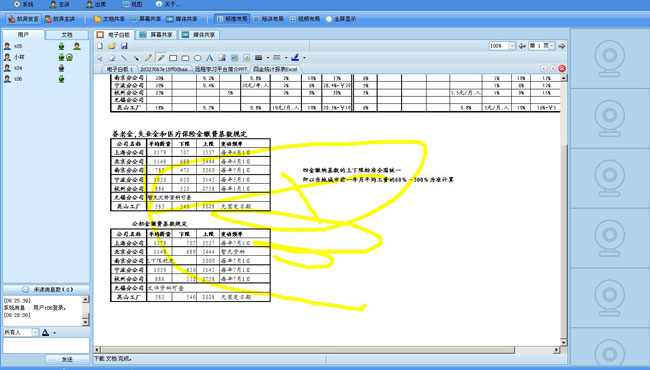Choose the ellipse shape tool
Screen dimensions: 650x370
[197, 58]
